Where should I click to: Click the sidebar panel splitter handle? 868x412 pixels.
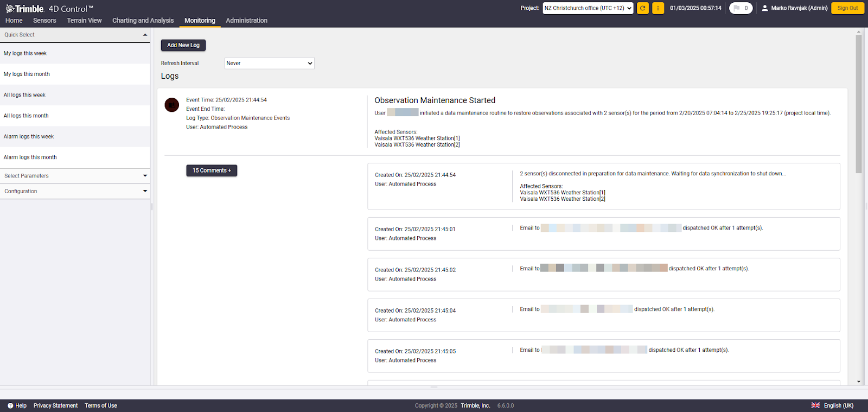pyautogui.click(x=152, y=206)
